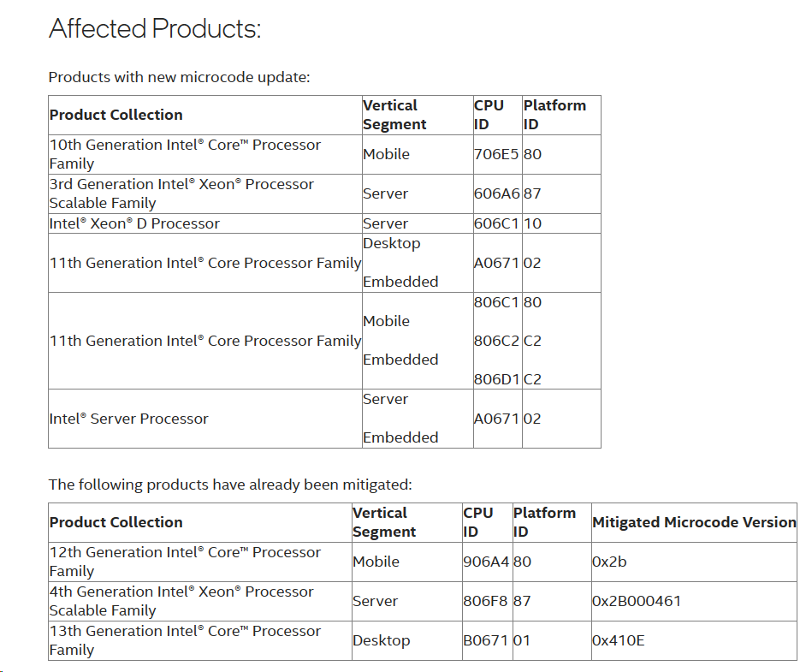812x672 pixels.
Task: Click the 4th Generation Intel Xeon Scalable Family cell
Action: 181,601
